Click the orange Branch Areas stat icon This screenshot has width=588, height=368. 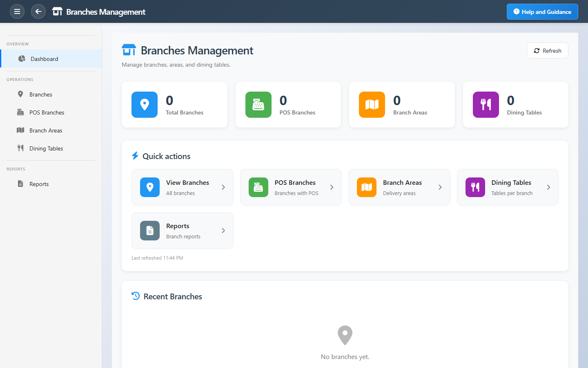point(372,105)
